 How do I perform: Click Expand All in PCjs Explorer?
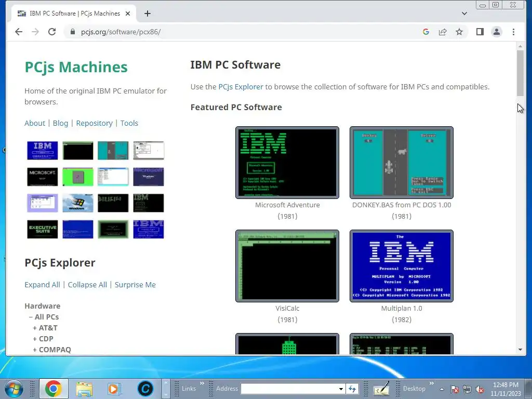point(42,285)
